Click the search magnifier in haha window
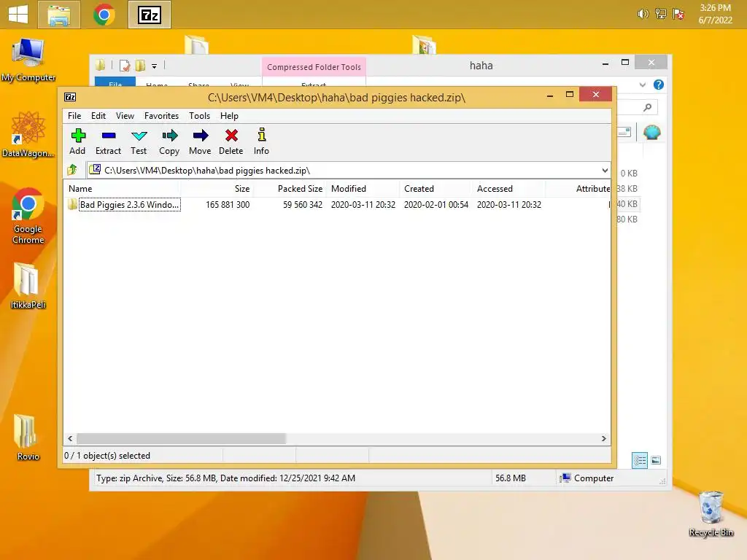Viewport: 747px width, 560px height. (647, 107)
